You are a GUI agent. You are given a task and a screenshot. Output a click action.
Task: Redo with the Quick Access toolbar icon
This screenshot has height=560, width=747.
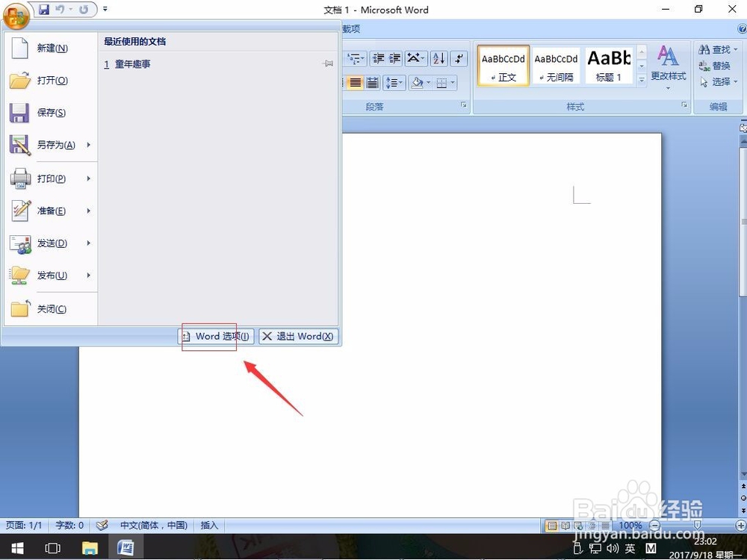[84, 10]
